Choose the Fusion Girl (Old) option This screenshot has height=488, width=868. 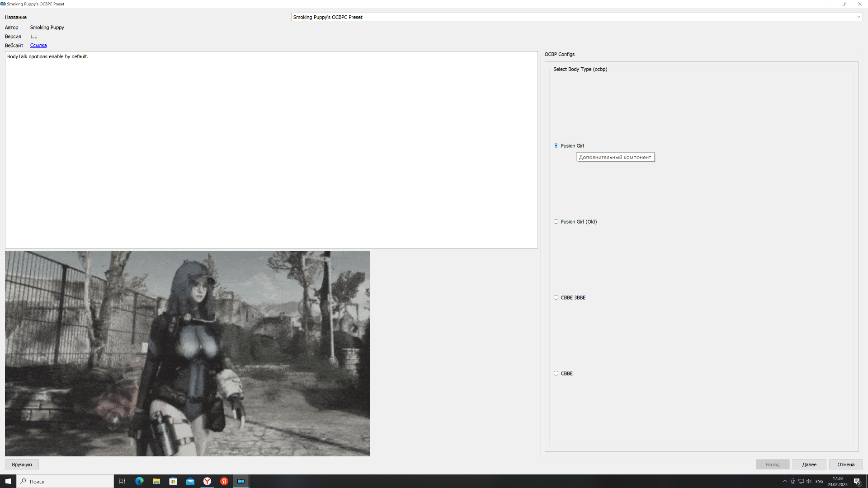[x=556, y=221]
